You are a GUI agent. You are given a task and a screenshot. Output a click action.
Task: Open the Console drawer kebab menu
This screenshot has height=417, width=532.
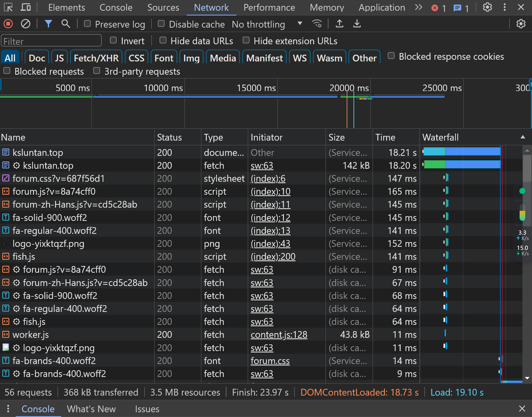point(8,409)
